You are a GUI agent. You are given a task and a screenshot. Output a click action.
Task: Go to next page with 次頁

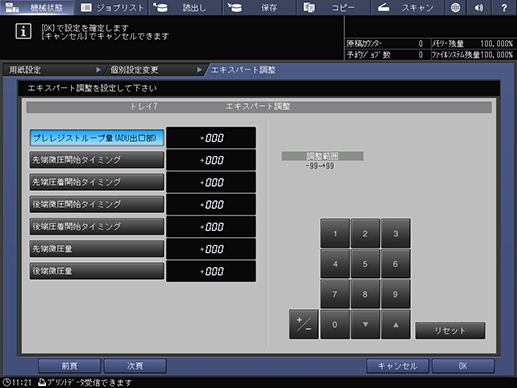[x=135, y=366]
